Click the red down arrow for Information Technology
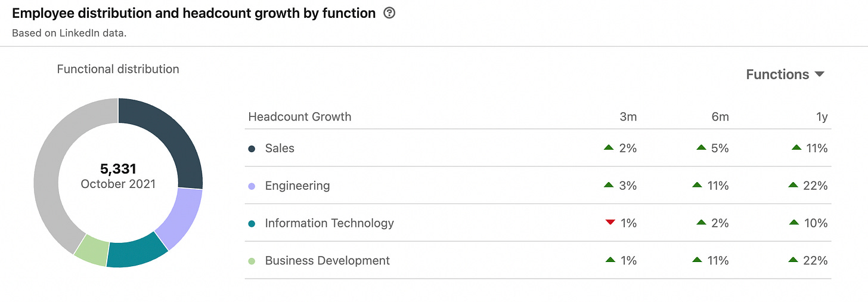Viewport: 868px width, 302px height. coord(609,223)
